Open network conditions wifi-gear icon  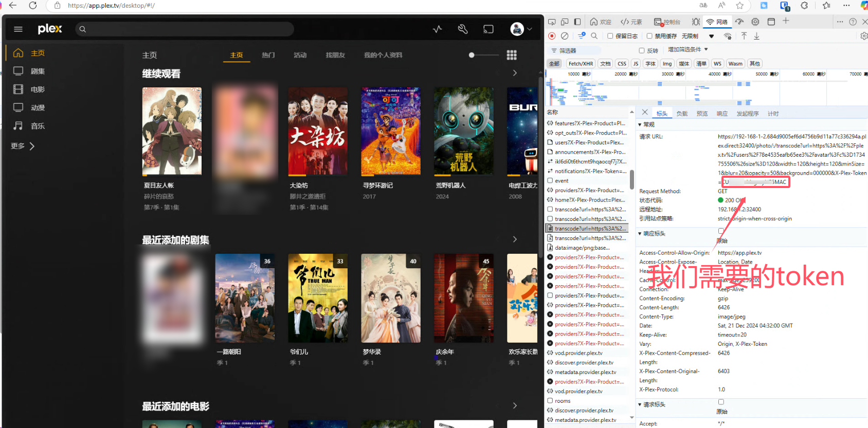(x=728, y=36)
